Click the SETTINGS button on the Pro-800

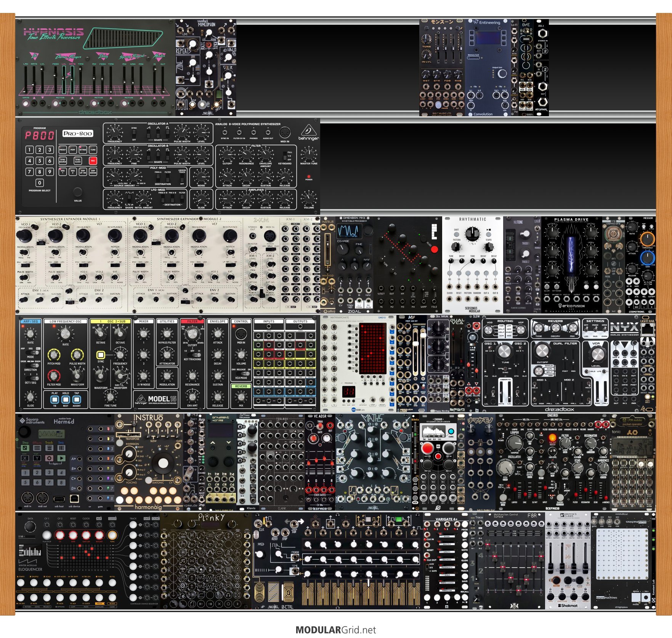point(83,150)
